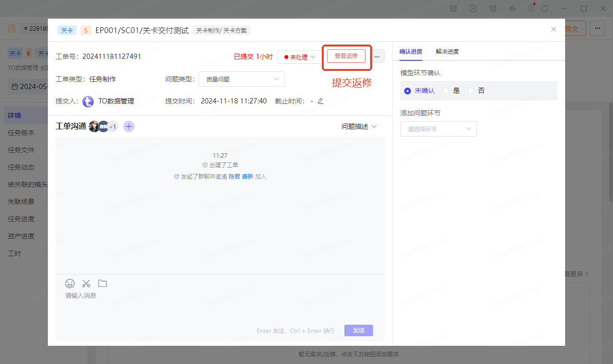Select the 未确认 radio option
The width and height of the screenshot is (613, 364).
408,91
